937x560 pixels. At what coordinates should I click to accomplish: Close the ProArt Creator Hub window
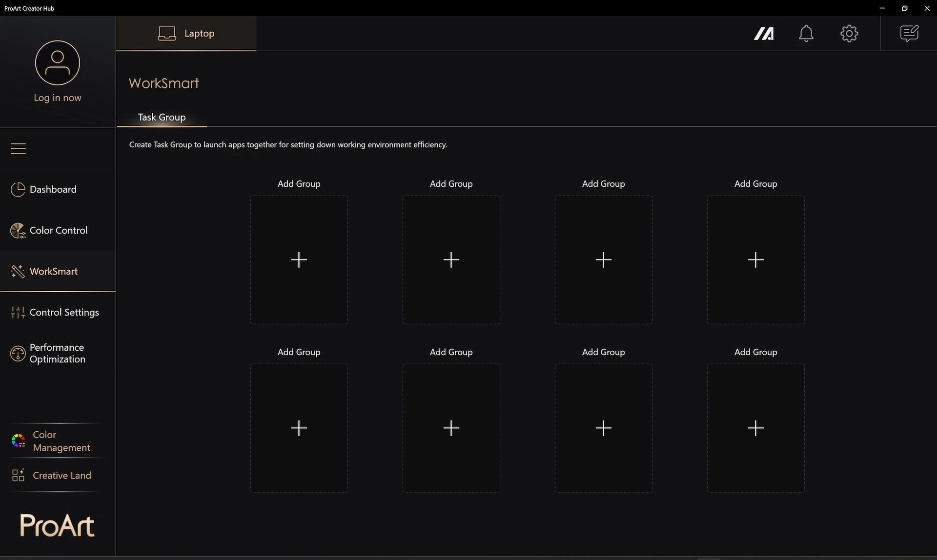coord(927,8)
